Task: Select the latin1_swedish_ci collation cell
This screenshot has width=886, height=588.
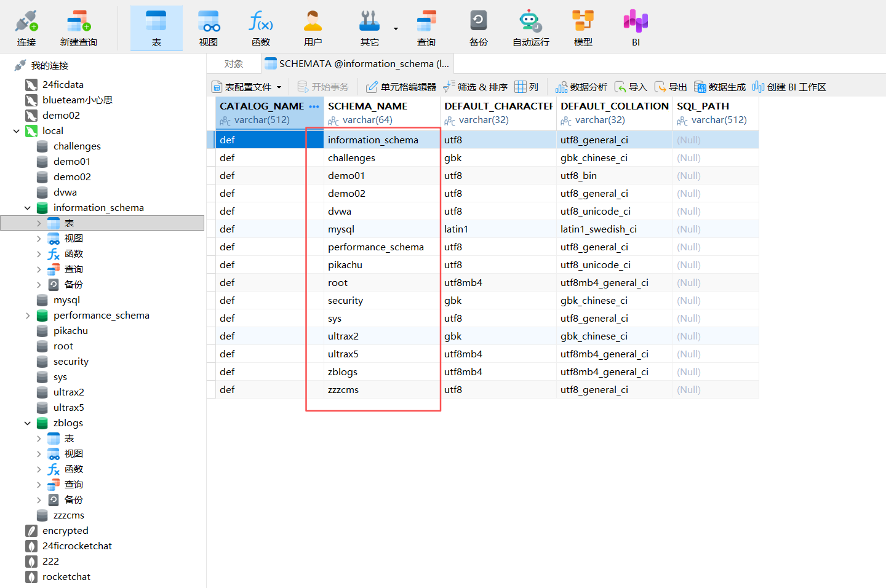Action: (x=614, y=229)
